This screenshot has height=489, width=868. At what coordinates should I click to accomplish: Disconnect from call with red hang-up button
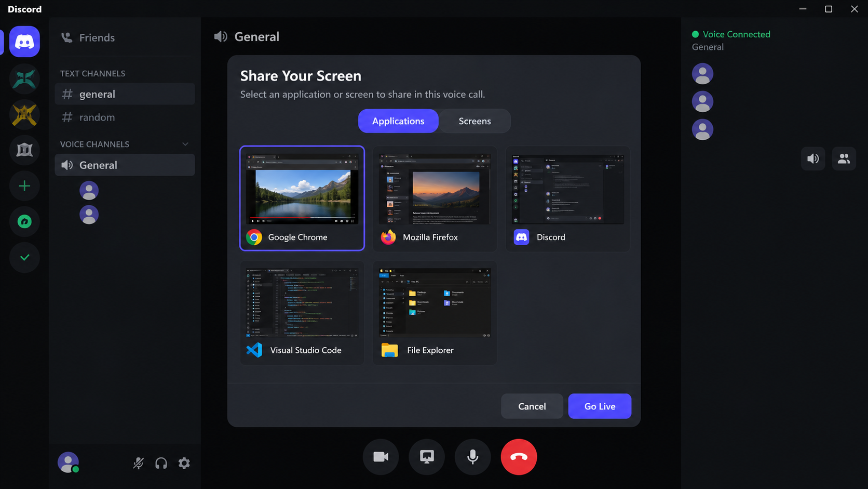click(x=519, y=457)
